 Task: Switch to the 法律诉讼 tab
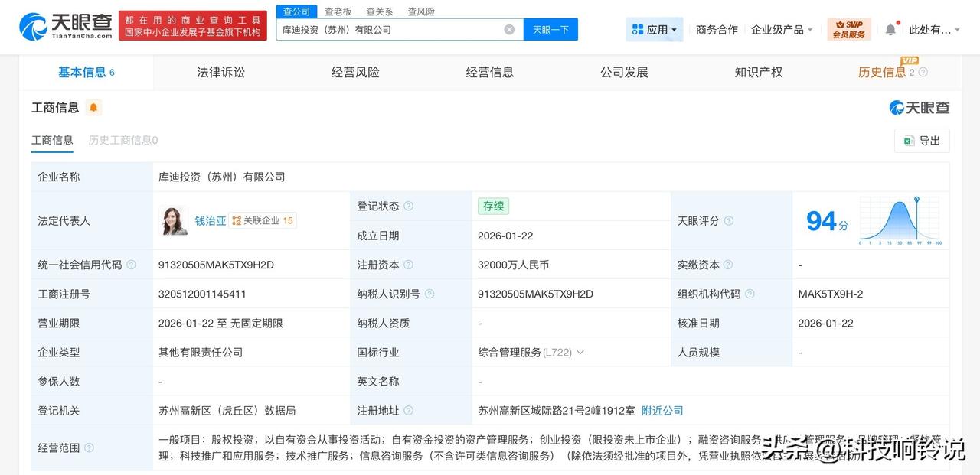220,71
